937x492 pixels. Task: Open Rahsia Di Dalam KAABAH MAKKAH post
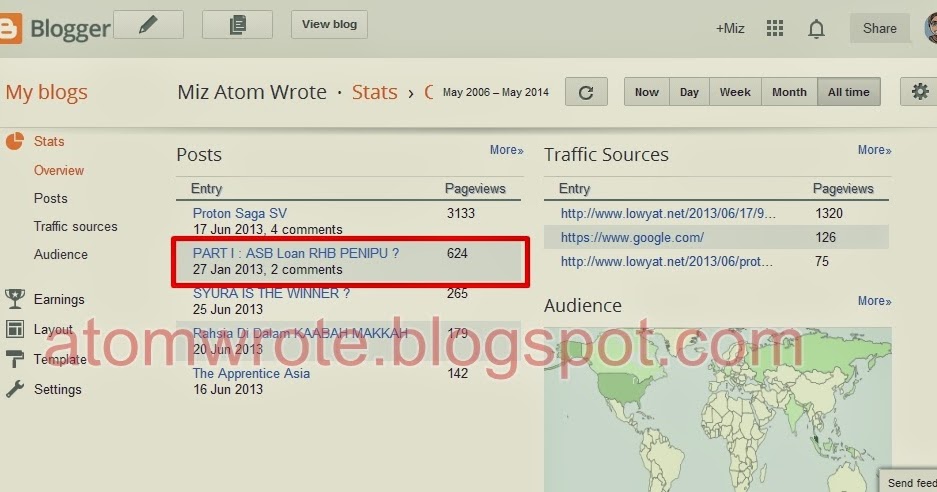pos(300,334)
